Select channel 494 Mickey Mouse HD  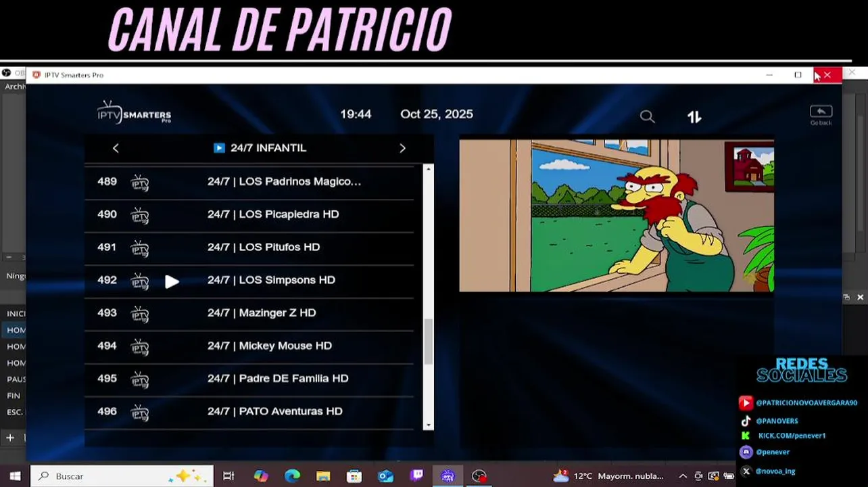tap(249, 346)
